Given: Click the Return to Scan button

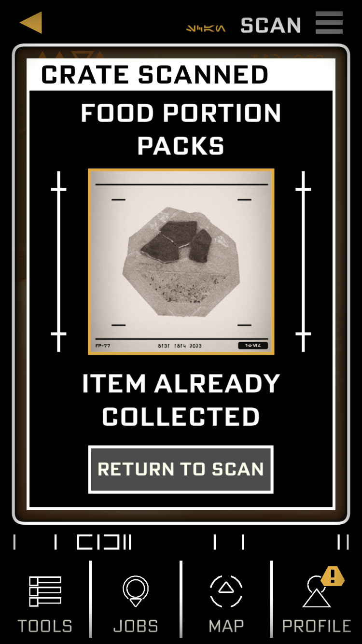Looking at the screenshot, I should click(x=181, y=469).
